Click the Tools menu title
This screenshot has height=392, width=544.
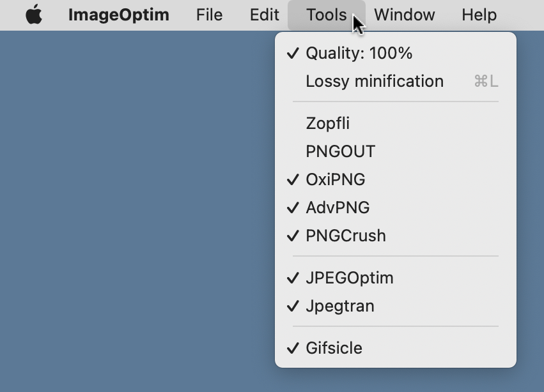point(326,14)
